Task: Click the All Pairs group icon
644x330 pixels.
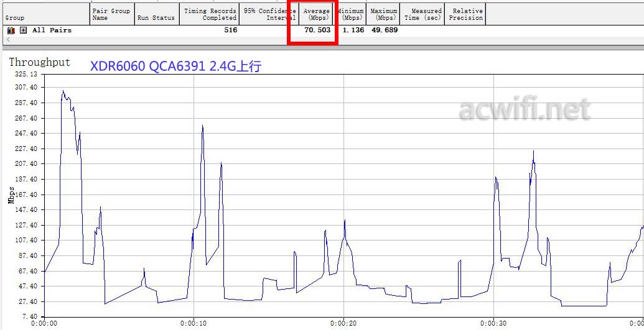Action: (x=11, y=30)
